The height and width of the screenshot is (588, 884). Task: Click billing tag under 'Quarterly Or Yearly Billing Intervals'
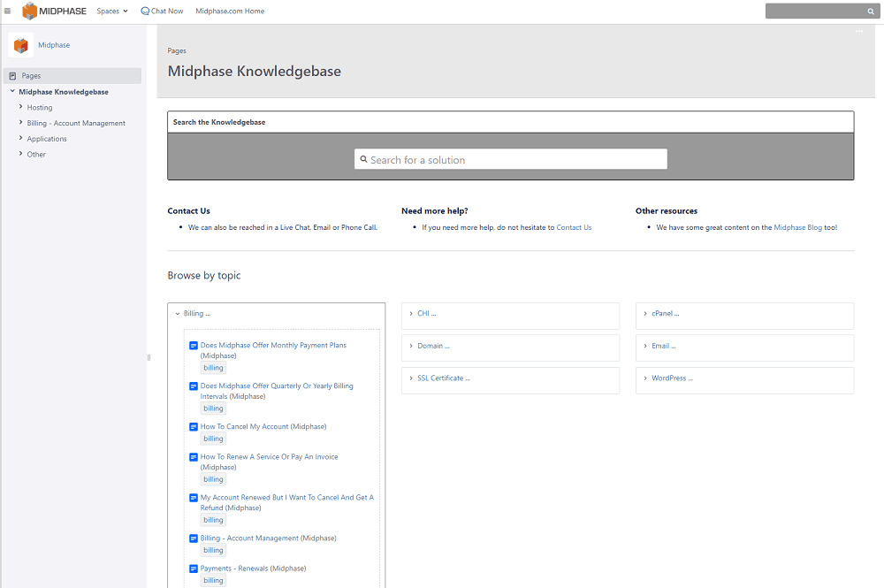pos(213,409)
